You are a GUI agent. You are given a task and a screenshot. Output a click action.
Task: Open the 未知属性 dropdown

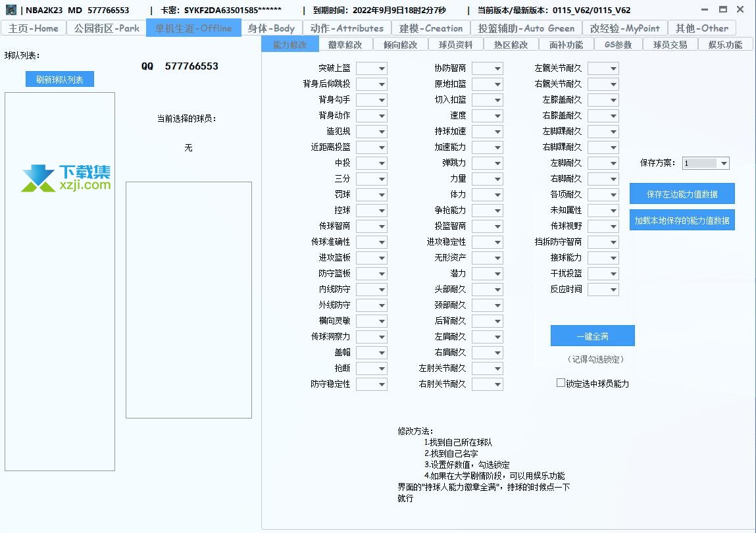(603, 211)
